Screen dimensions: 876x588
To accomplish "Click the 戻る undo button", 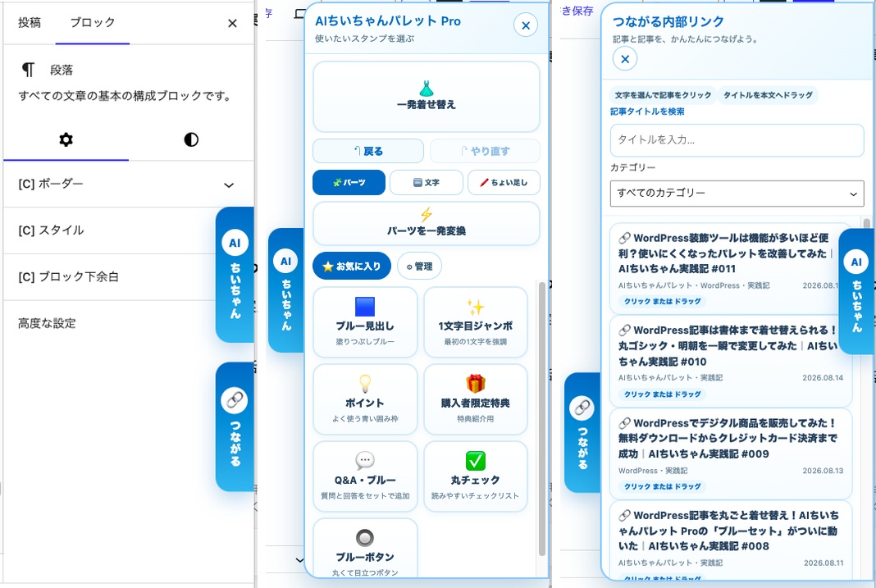I will (x=368, y=151).
